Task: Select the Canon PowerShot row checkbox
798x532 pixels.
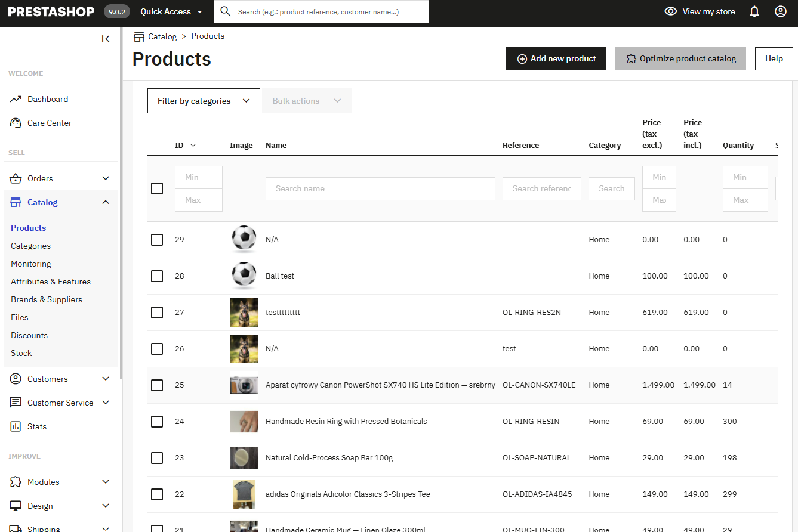Action: point(157,385)
